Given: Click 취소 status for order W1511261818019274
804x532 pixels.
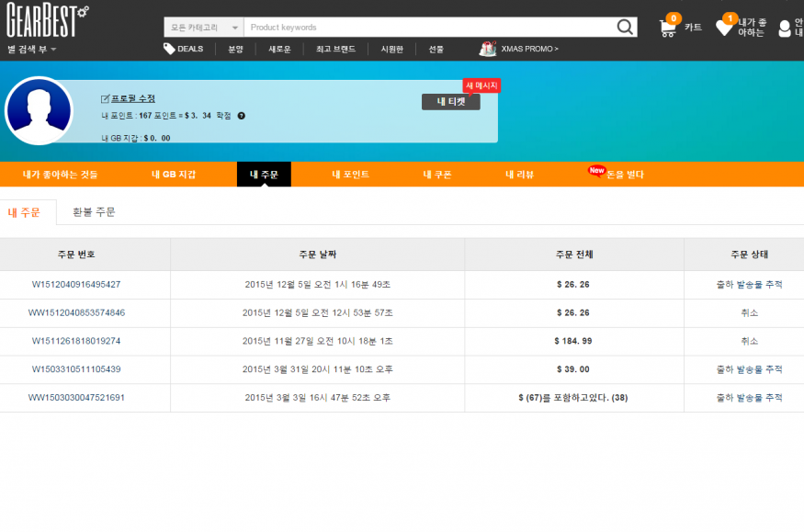Looking at the screenshot, I should tap(749, 342).
